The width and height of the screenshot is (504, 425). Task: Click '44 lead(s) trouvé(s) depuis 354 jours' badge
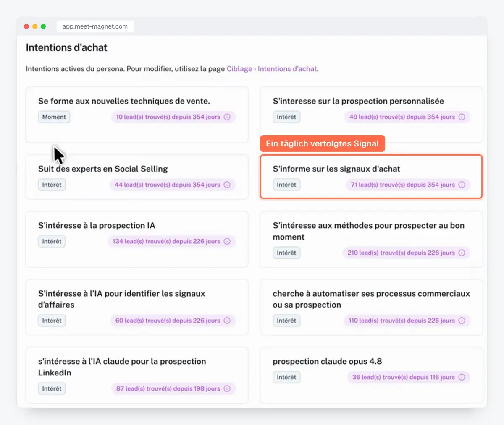click(173, 185)
